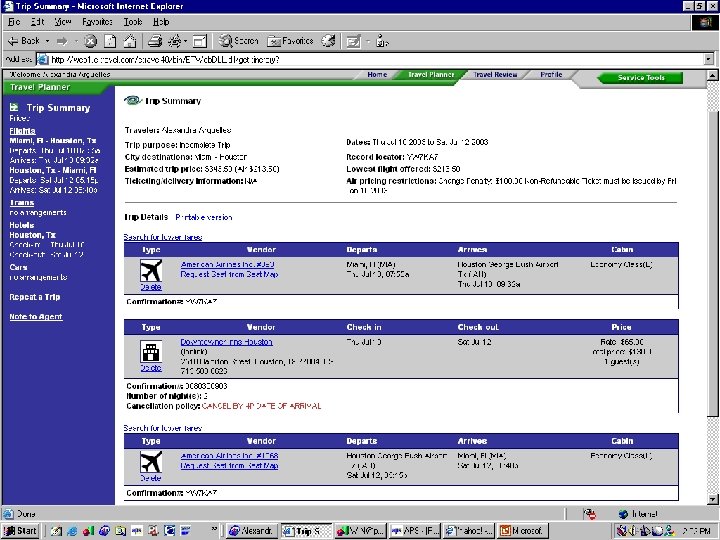This screenshot has width=720, height=540.
Task: Switch to the Travel Review tab
Action: coord(495,74)
